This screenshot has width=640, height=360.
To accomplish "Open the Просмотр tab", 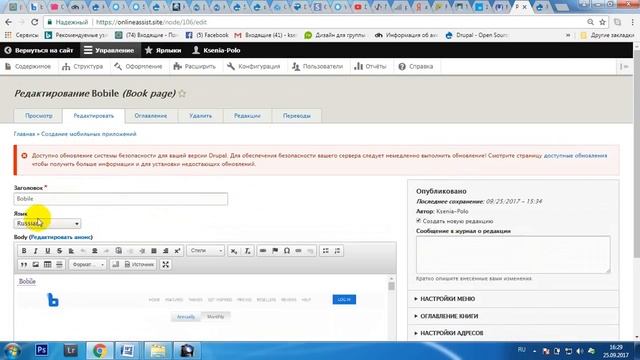I will coord(38,116).
